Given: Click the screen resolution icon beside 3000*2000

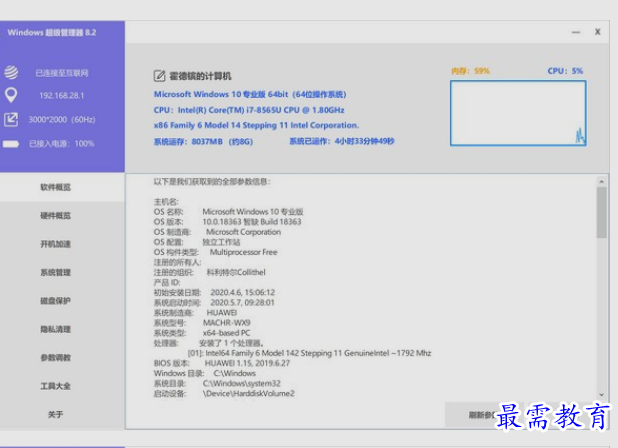Looking at the screenshot, I should 11,119.
